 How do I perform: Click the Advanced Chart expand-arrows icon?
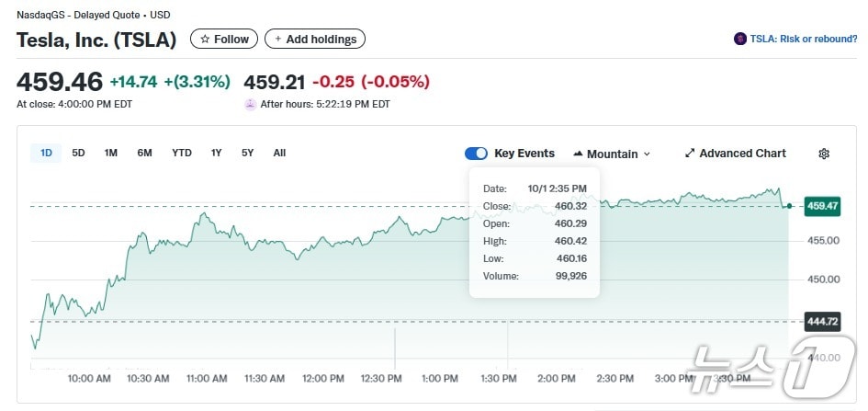[x=690, y=154]
